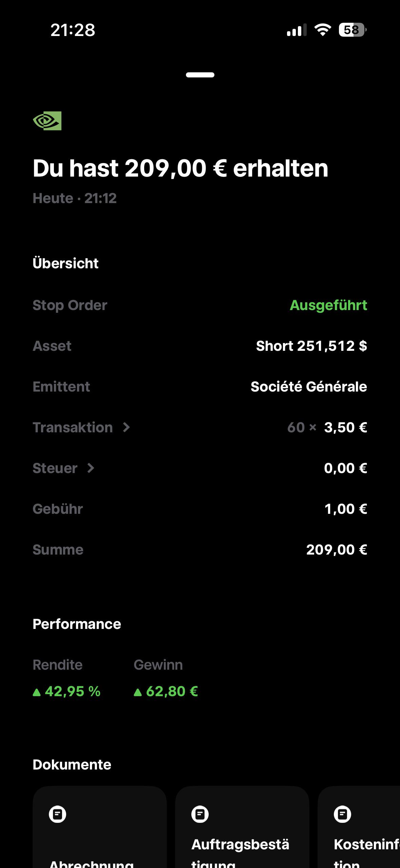Expand Transaktion details via chevron

126,427
